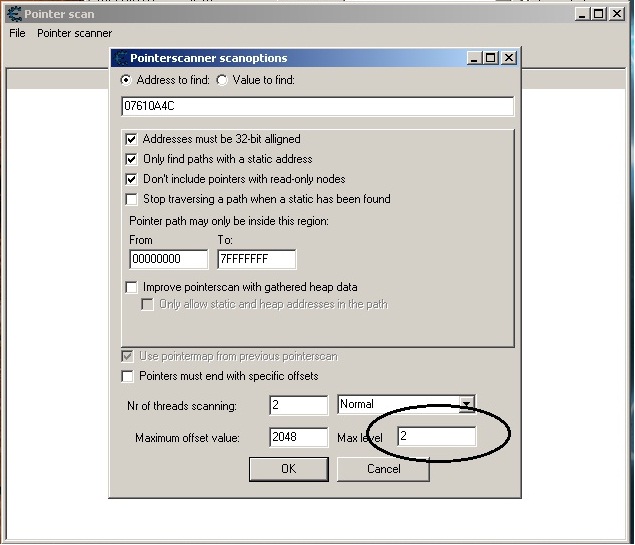This screenshot has width=635, height=545.
Task: Maximize the Pointerscanner scanoptions dialog
Action: pyautogui.click(x=490, y=58)
